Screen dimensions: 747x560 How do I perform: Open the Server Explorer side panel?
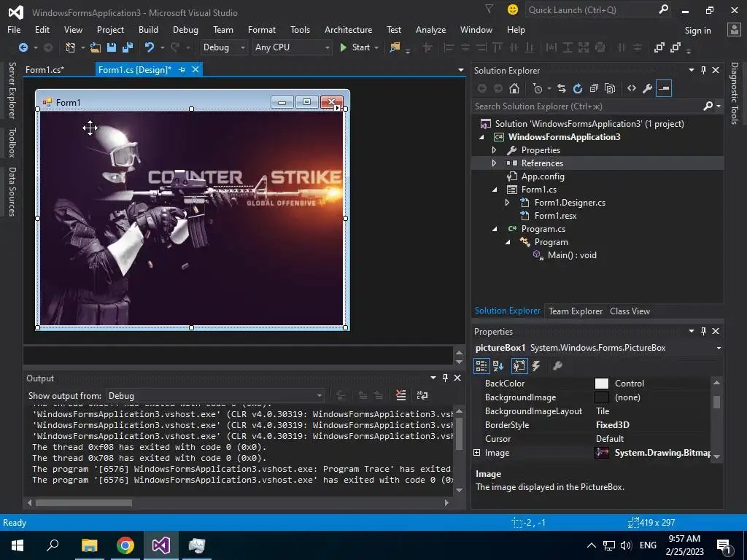tap(12, 90)
